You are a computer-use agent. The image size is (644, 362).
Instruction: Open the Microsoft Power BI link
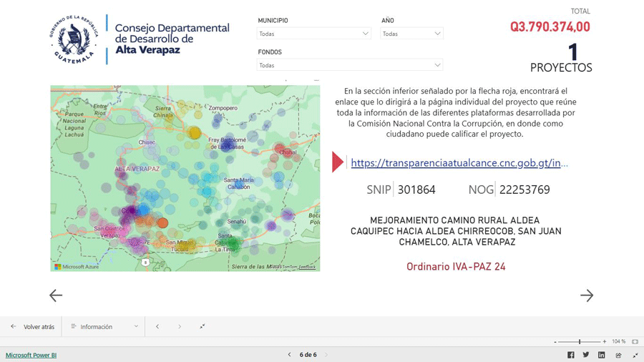pos(31,355)
